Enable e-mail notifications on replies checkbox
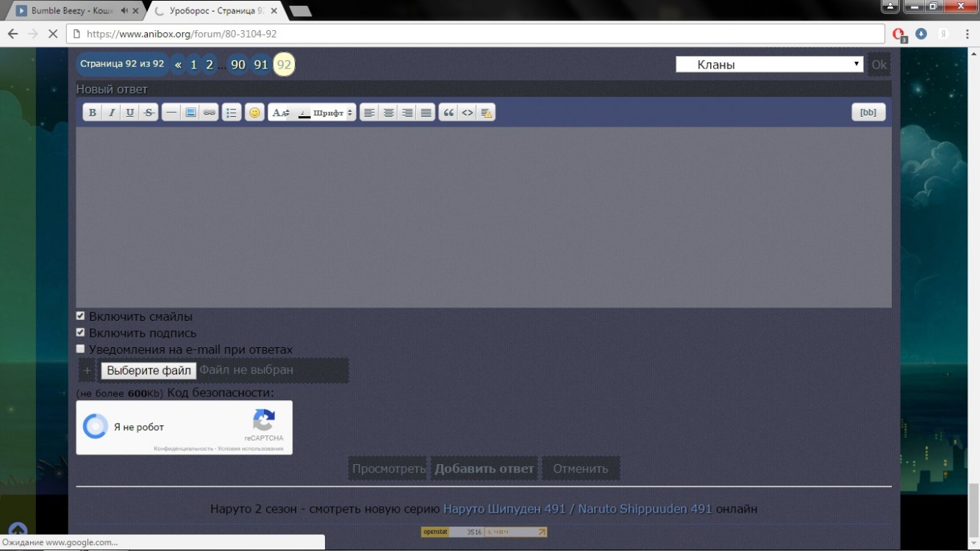980x551 pixels. 81,349
